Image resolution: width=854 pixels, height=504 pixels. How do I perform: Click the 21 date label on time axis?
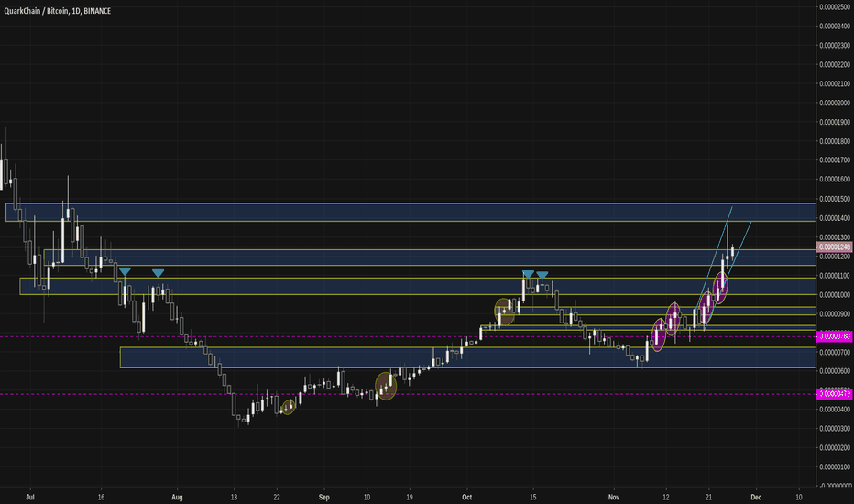point(708,497)
